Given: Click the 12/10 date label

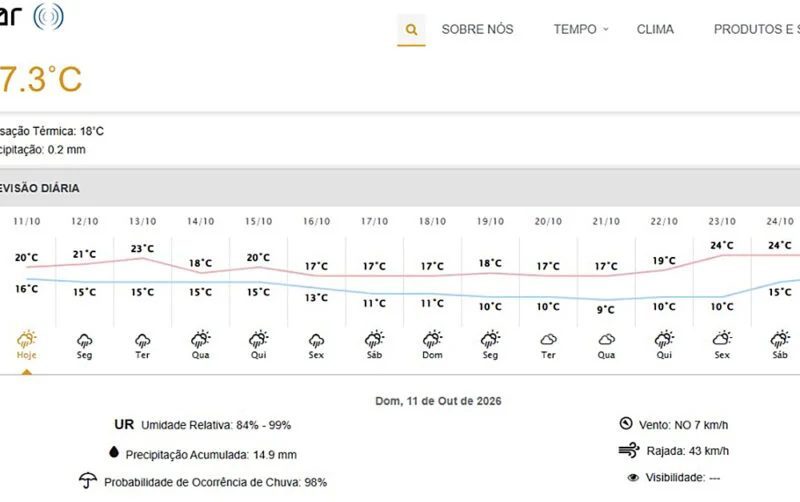Looking at the screenshot, I should pyautogui.click(x=85, y=221).
